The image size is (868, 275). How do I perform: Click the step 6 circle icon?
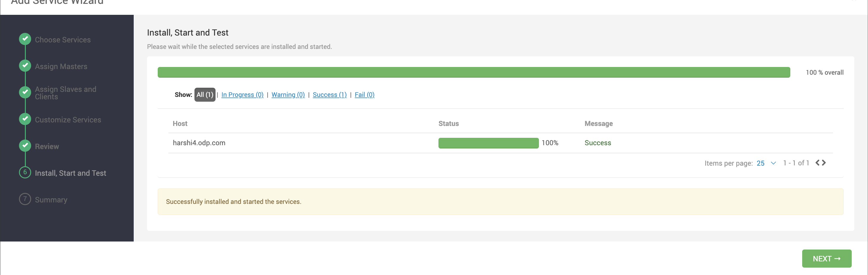25,172
